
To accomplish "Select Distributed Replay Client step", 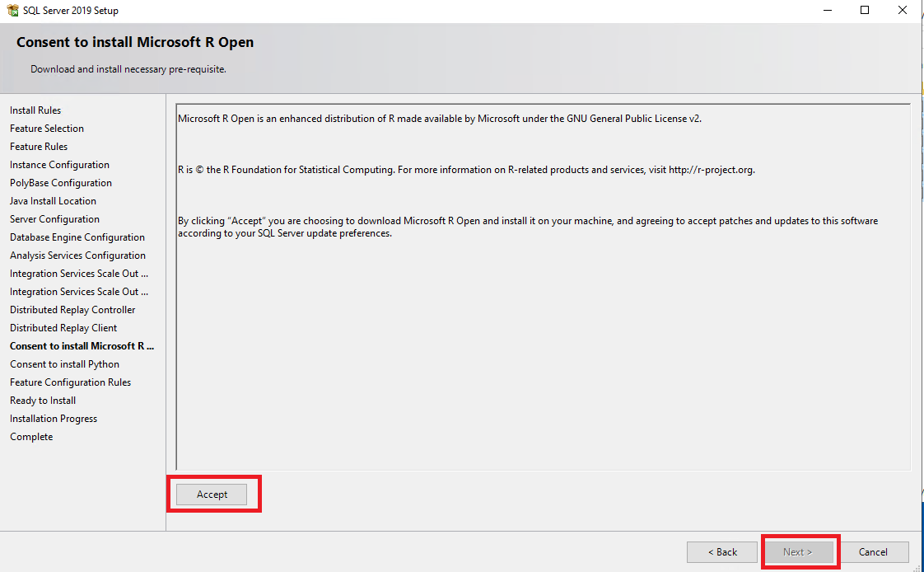I will (x=63, y=328).
